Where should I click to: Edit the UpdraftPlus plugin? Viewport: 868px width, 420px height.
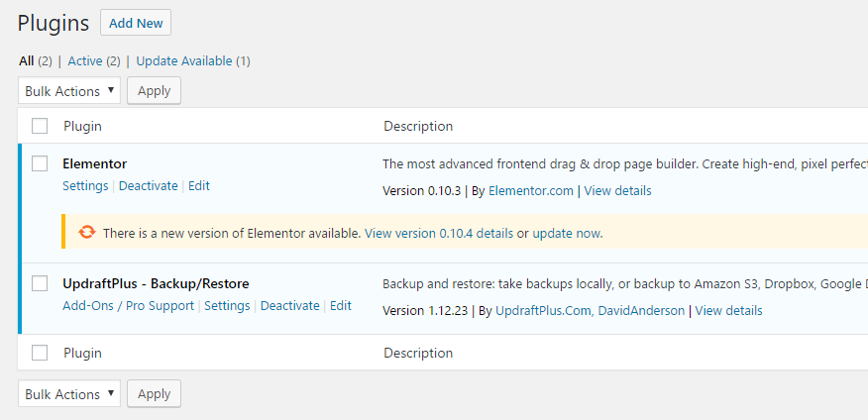[341, 306]
